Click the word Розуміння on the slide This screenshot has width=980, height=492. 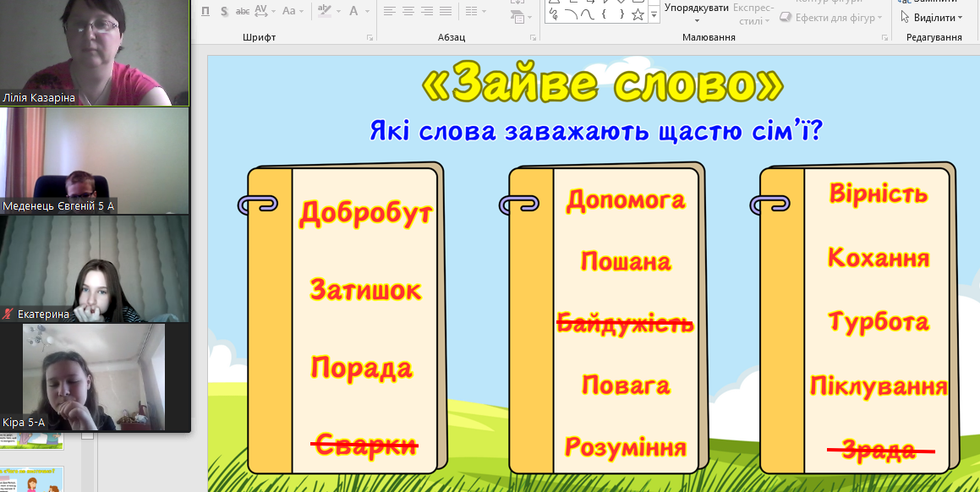click(x=626, y=447)
